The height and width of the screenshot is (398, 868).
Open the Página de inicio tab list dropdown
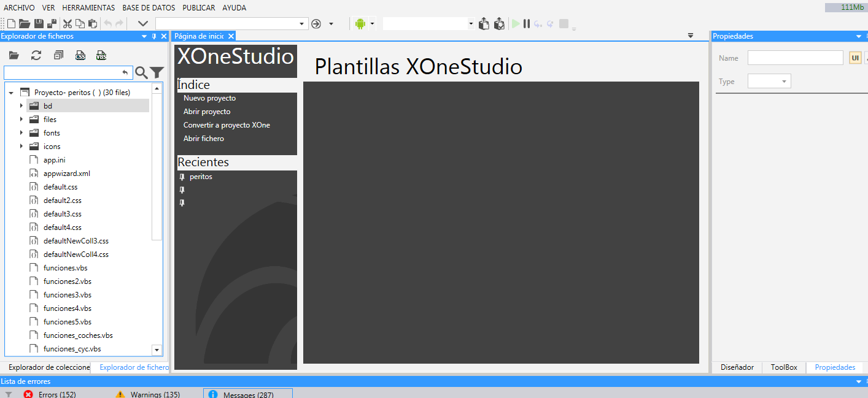691,36
